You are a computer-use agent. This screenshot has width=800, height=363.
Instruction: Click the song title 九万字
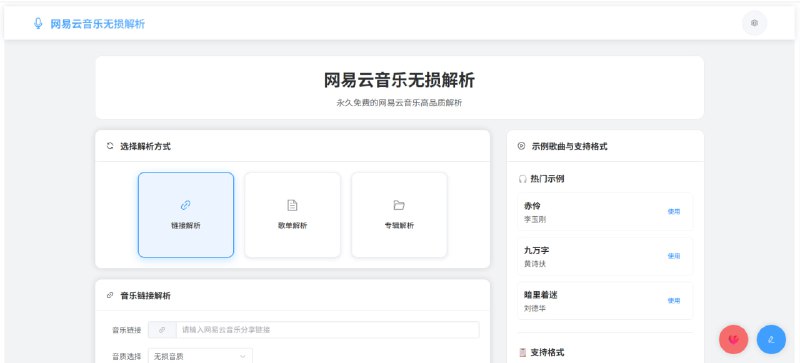pyautogui.click(x=536, y=250)
